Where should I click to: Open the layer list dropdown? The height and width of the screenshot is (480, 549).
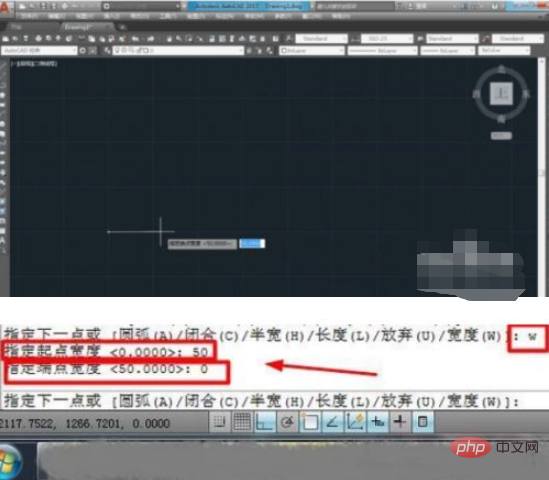pos(178,51)
